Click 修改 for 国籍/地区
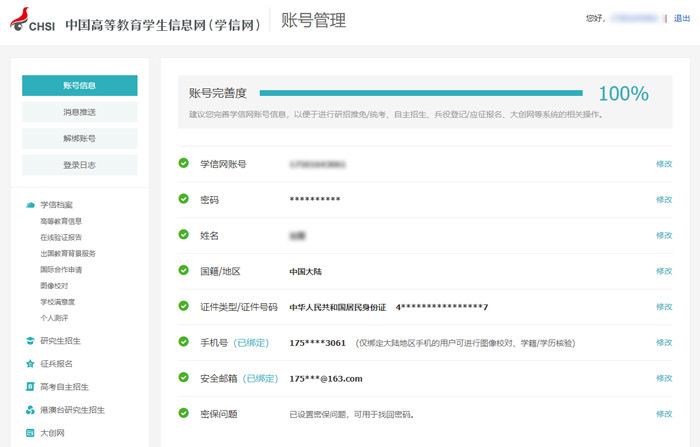This screenshot has width=700, height=447. click(x=664, y=271)
